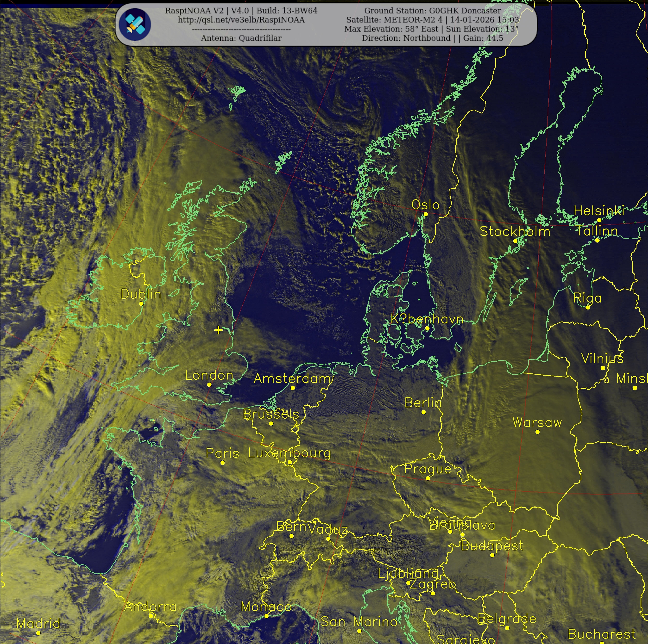This screenshot has width=648, height=644.
Task: Click the Prague city label
Action: click(x=428, y=469)
